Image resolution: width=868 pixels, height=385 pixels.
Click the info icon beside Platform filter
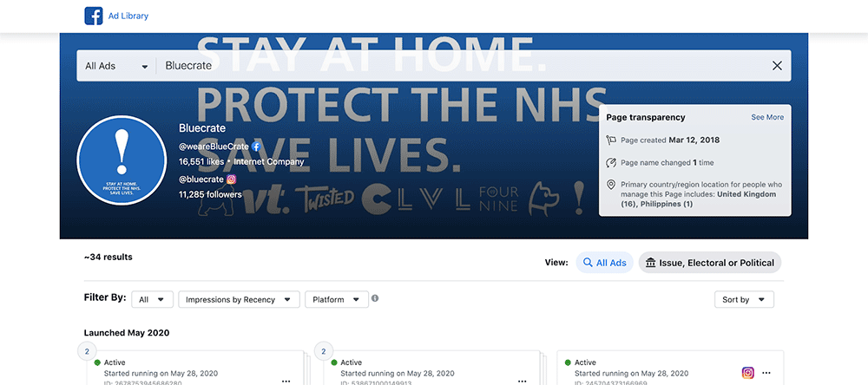[x=375, y=299]
